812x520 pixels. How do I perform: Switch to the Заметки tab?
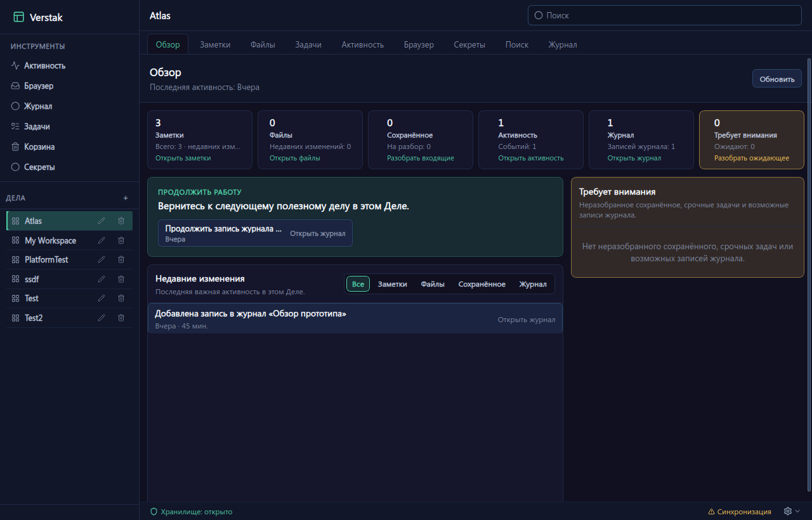pos(215,44)
